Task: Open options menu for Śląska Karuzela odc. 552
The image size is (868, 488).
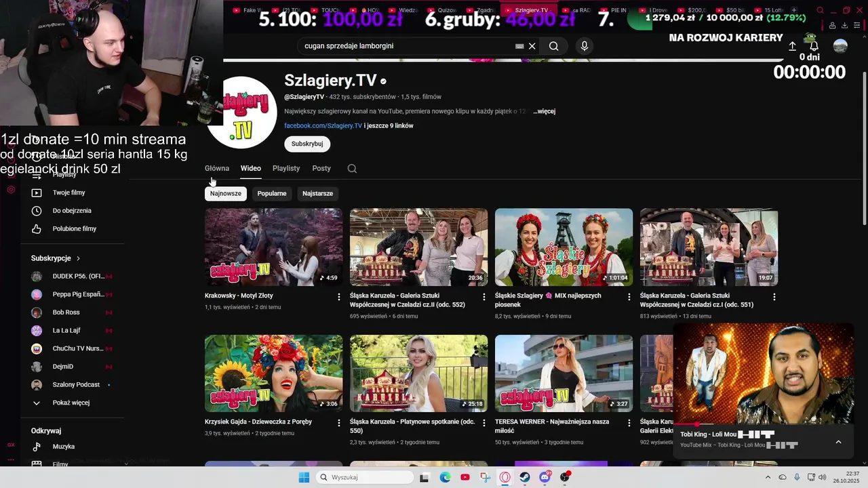Action: click(484, 297)
